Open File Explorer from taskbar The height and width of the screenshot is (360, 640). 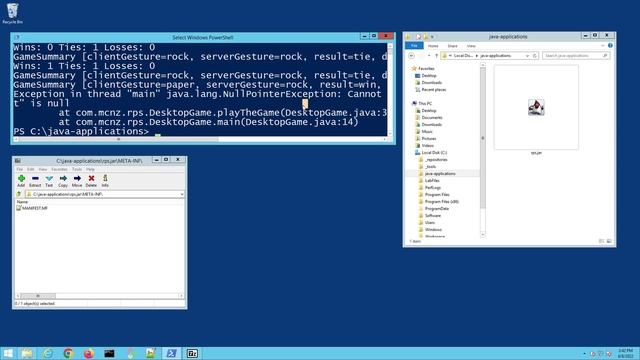point(27,353)
